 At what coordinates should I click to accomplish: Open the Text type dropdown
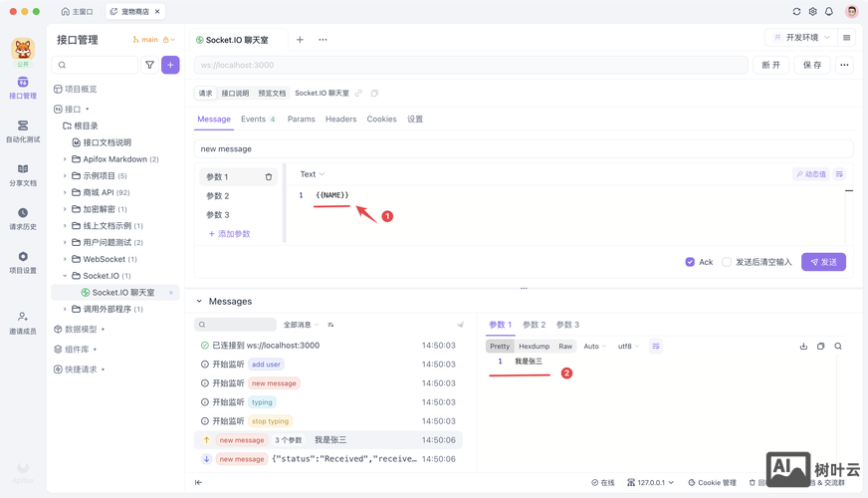(x=313, y=174)
